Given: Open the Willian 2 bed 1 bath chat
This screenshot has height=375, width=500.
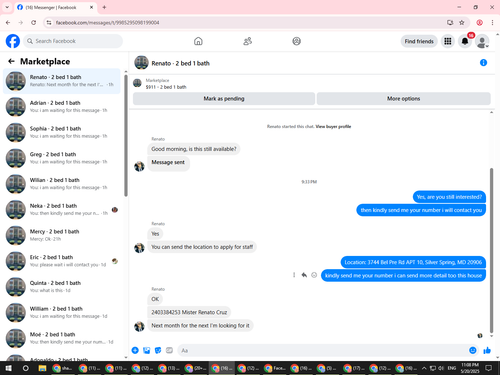Looking at the screenshot, I should click(x=62, y=184).
